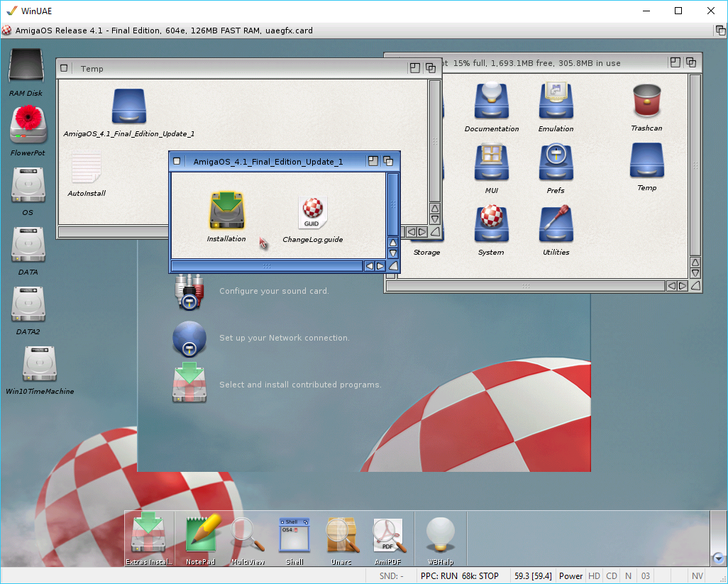Click the update window horizontal scrollbar
Screen dimensions: 728x584
pyautogui.click(x=267, y=266)
